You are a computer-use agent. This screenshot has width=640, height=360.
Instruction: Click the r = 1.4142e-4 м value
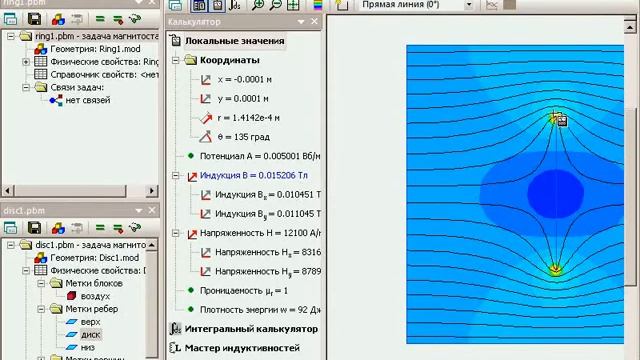[x=249, y=118]
